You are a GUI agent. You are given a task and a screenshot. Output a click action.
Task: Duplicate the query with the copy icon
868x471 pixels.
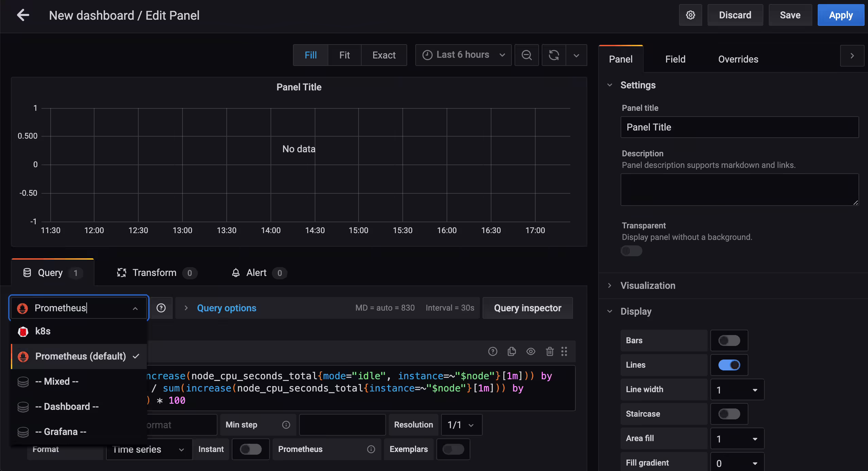pyautogui.click(x=511, y=351)
